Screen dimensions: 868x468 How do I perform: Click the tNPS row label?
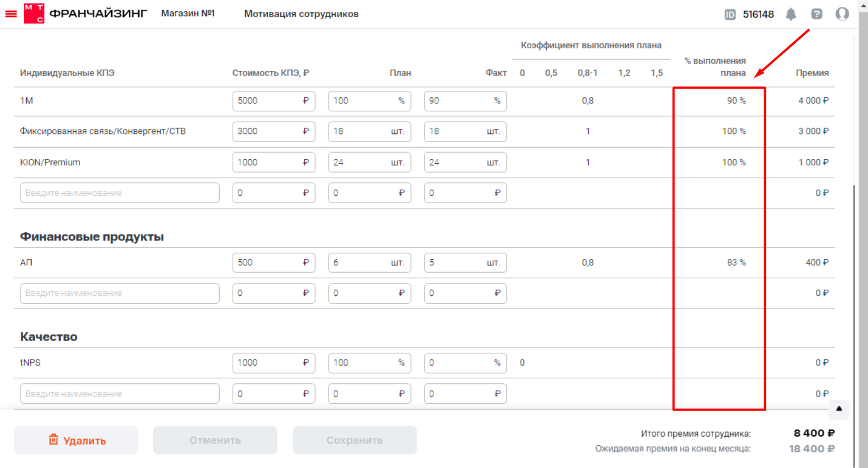coord(30,362)
